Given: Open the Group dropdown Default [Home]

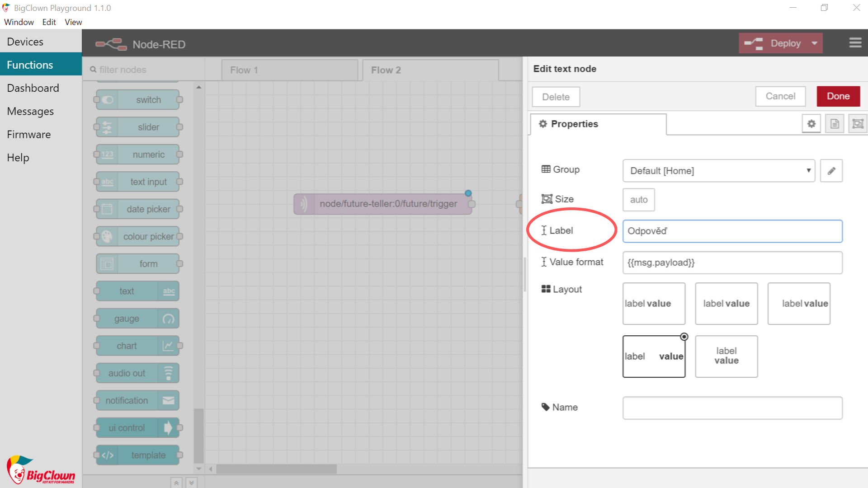Looking at the screenshot, I should pyautogui.click(x=719, y=171).
